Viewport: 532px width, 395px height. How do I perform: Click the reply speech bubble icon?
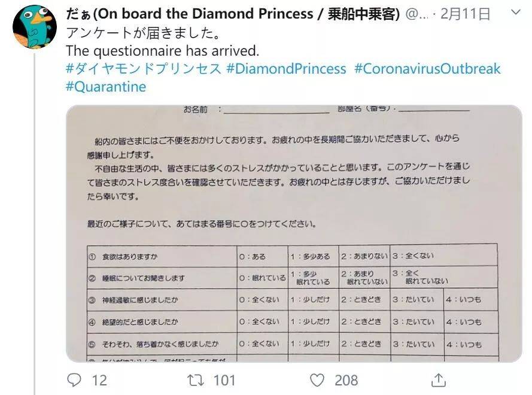click(x=74, y=379)
